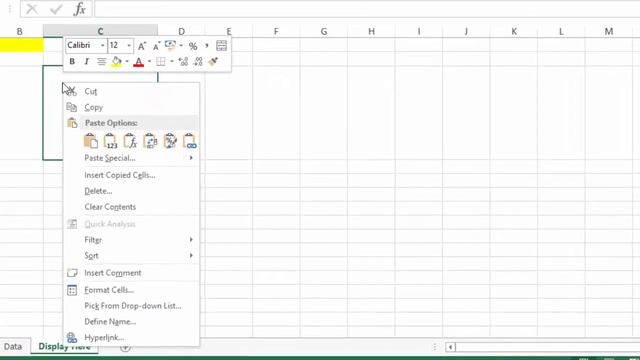Click Hyperlink globe icon
Viewport: 640px width, 360px height.
pyautogui.click(x=72, y=338)
